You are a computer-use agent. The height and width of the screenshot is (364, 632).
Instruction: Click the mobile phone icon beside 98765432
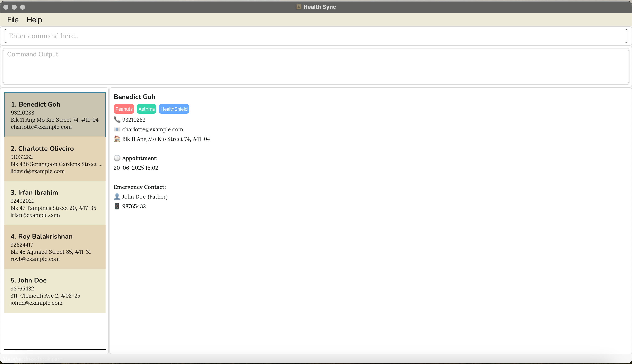(117, 206)
